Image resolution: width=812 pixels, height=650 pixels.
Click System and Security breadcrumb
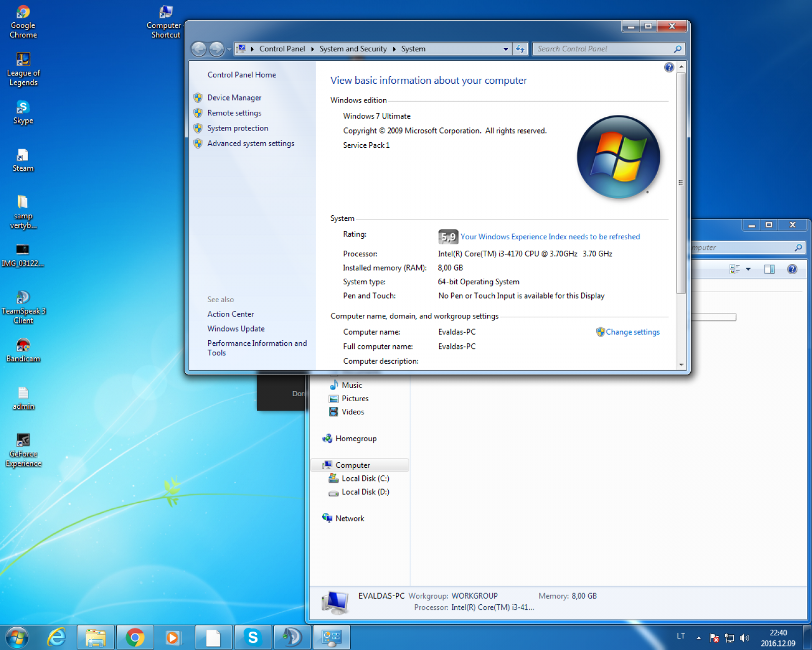[x=353, y=49]
